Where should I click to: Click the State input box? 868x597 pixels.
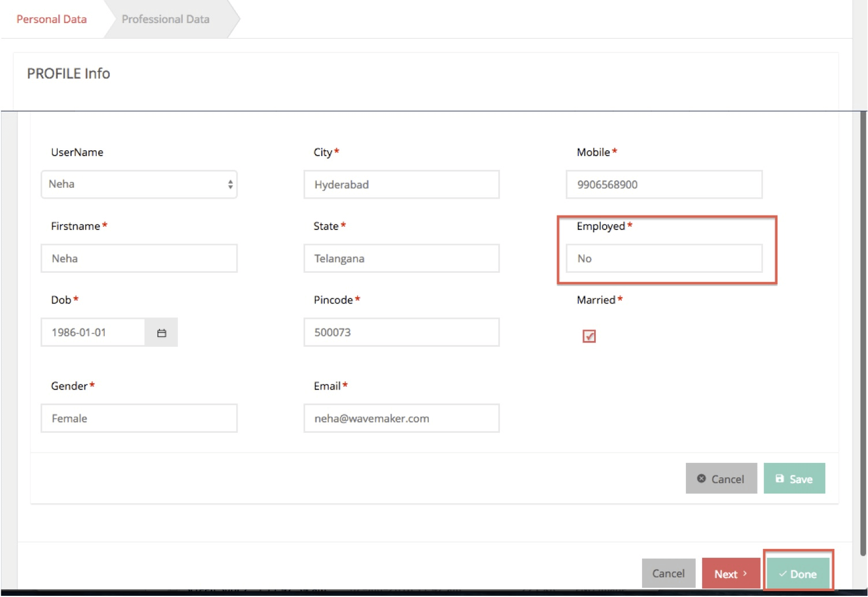(401, 258)
